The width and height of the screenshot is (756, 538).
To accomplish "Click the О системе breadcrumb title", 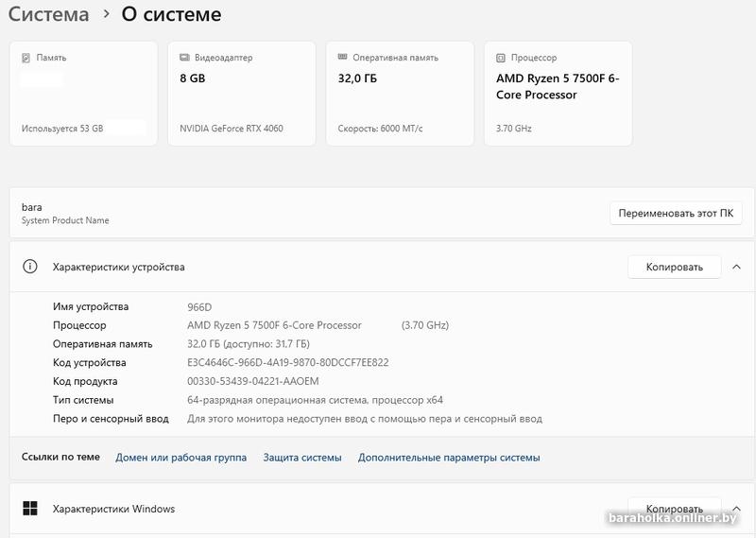I will click(171, 15).
